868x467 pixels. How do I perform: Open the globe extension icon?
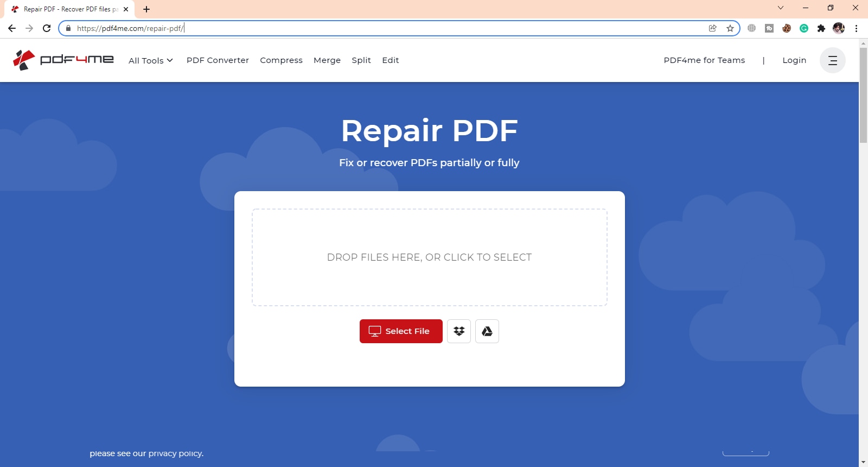tap(752, 28)
